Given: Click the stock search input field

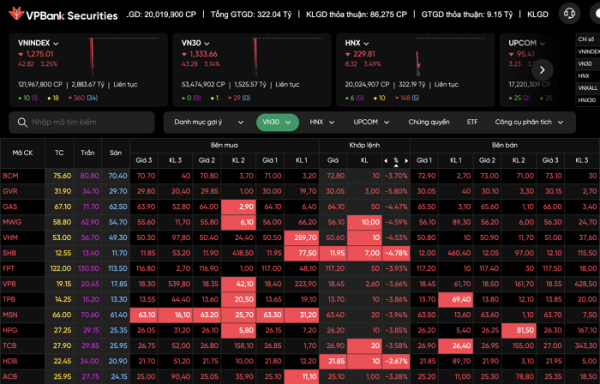Looking at the screenshot, I should (82, 122).
